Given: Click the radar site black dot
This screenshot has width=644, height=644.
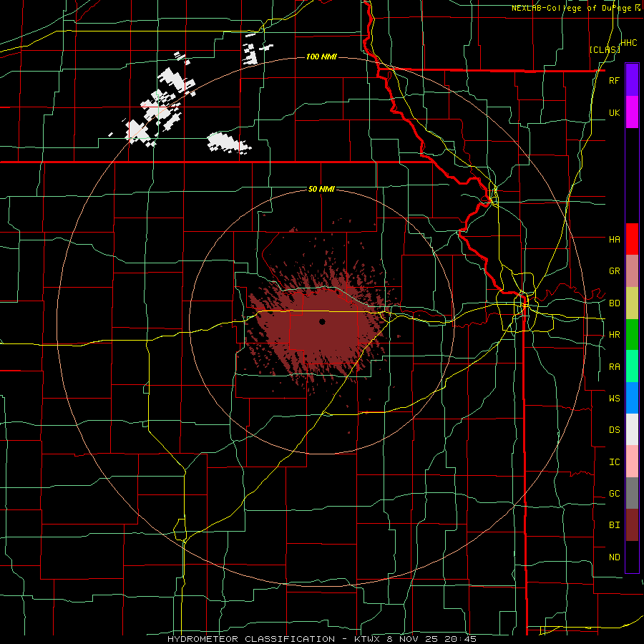Looking at the screenshot, I should pyautogui.click(x=322, y=321).
